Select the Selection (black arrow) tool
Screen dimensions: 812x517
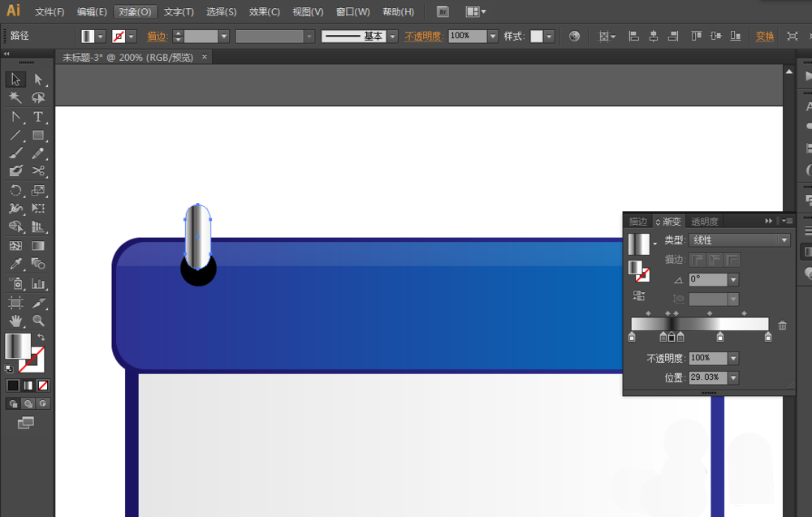(15, 80)
